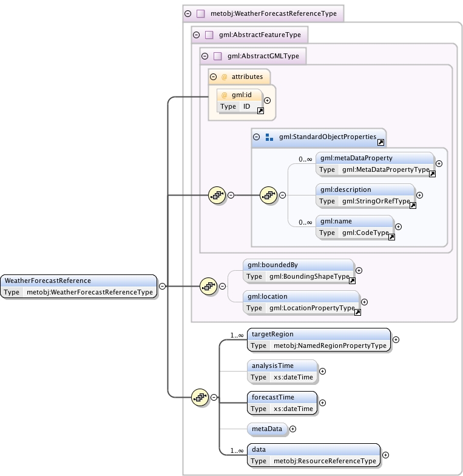Expand the gml:name element
This screenshot has width=463, height=476.
click(398, 227)
